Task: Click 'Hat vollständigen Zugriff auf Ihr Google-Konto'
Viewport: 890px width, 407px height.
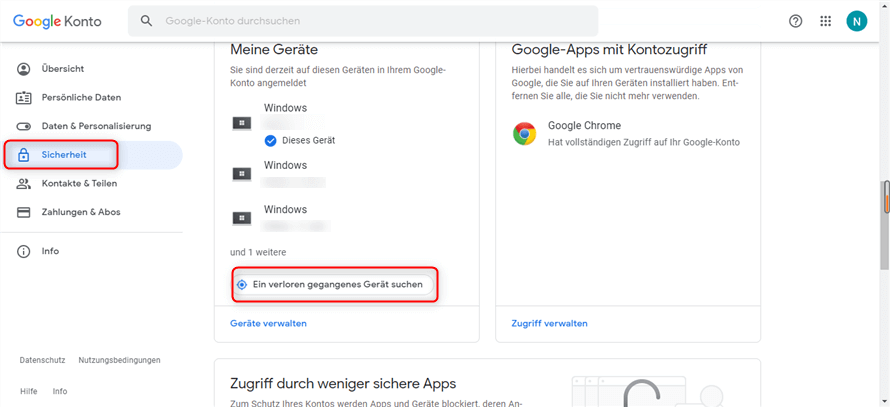Action: point(644,142)
